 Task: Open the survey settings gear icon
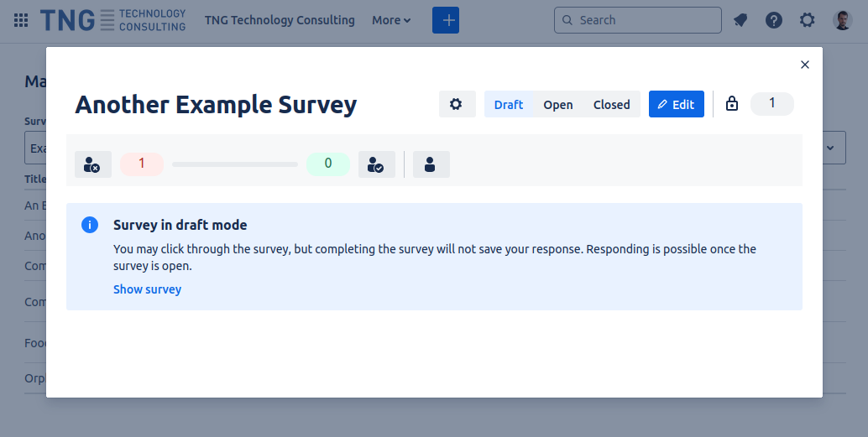pos(457,104)
